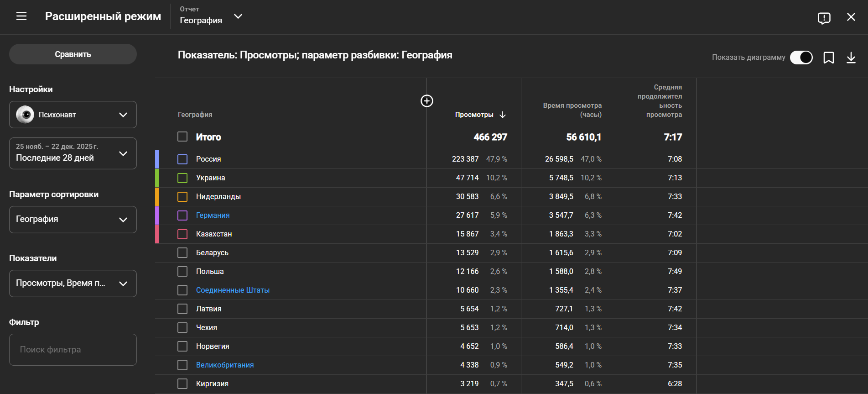Open the Соединенные Штаты link

point(233,290)
